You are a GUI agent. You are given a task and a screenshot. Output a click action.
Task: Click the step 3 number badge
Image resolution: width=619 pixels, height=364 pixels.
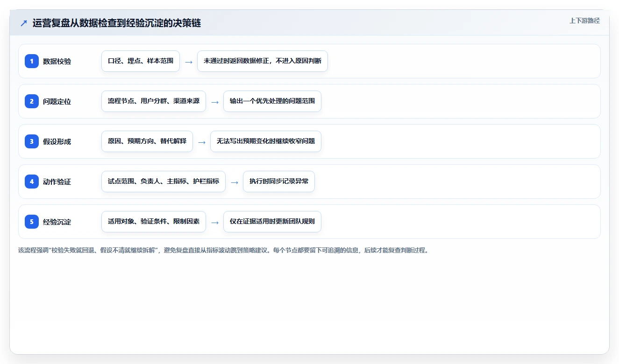32,141
